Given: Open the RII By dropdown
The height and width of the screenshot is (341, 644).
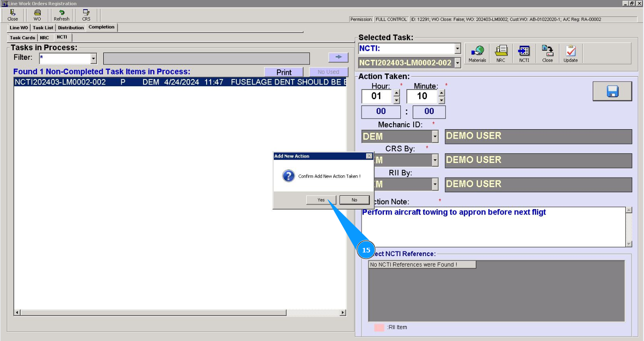Looking at the screenshot, I should [435, 184].
